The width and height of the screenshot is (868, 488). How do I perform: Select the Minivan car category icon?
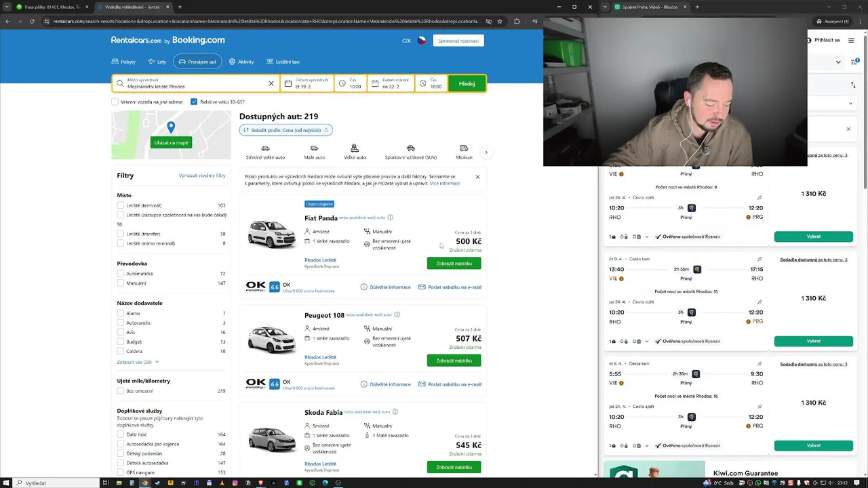[464, 148]
